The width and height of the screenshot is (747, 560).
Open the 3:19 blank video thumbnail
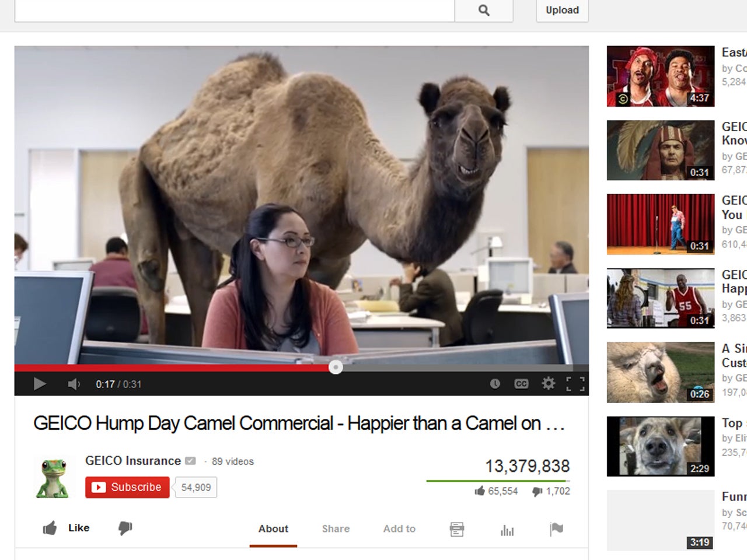pyautogui.click(x=661, y=520)
